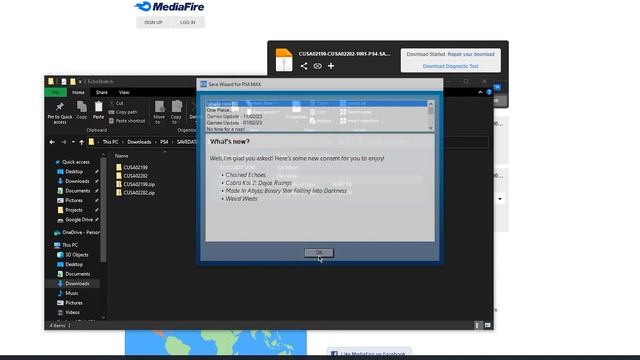Viewport: 640px width, 360px height.
Task: Select the CUSA02199 folder
Action: (x=132, y=167)
